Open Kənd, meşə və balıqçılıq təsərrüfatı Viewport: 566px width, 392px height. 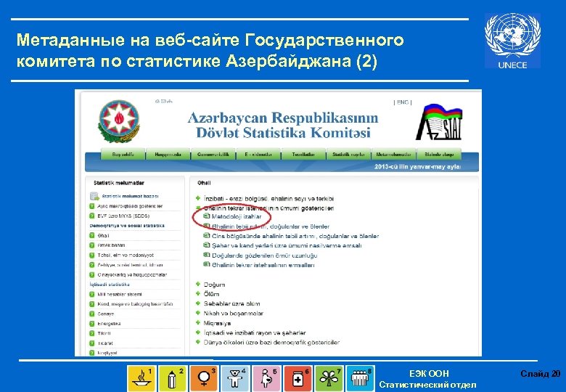135,304
